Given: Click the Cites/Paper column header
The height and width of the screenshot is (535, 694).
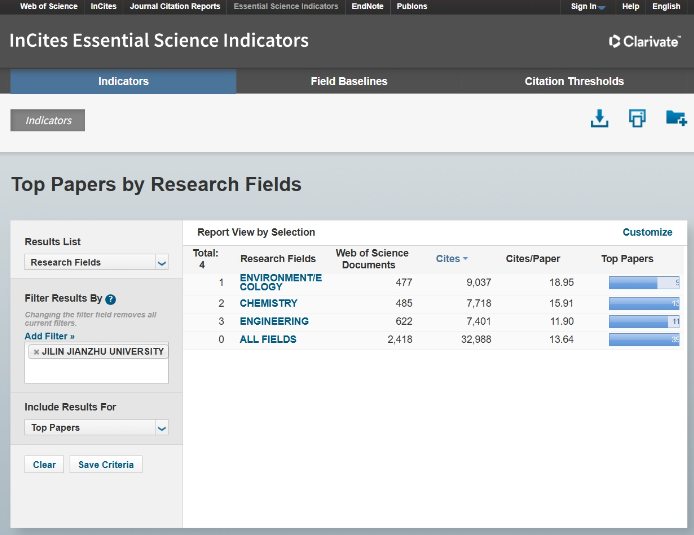Looking at the screenshot, I should 533,259.
